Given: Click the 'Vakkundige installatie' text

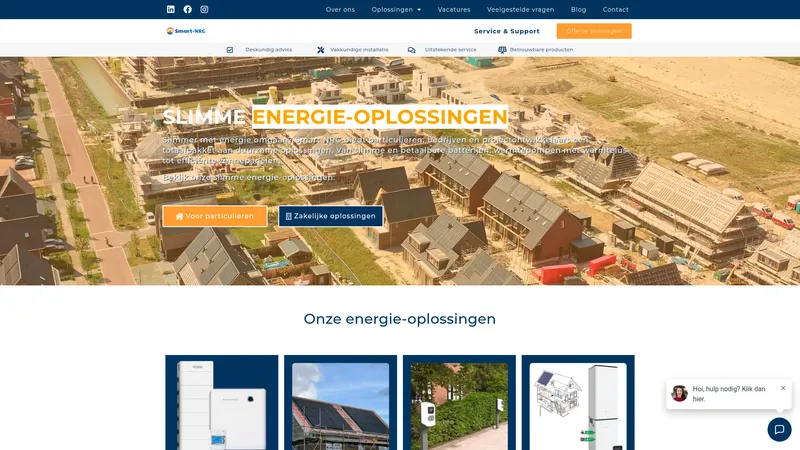Looking at the screenshot, I should (359, 50).
